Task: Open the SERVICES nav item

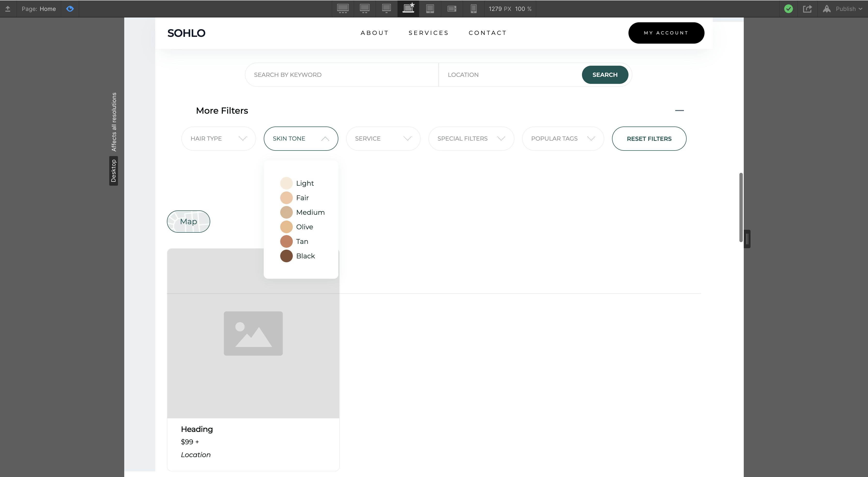Action: pyautogui.click(x=429, y=33)
